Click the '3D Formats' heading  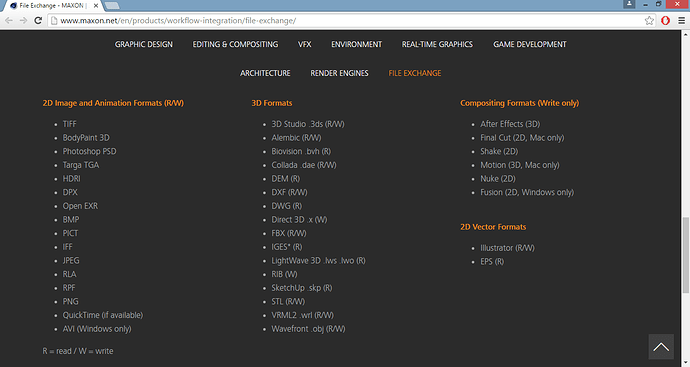(272, 103)
